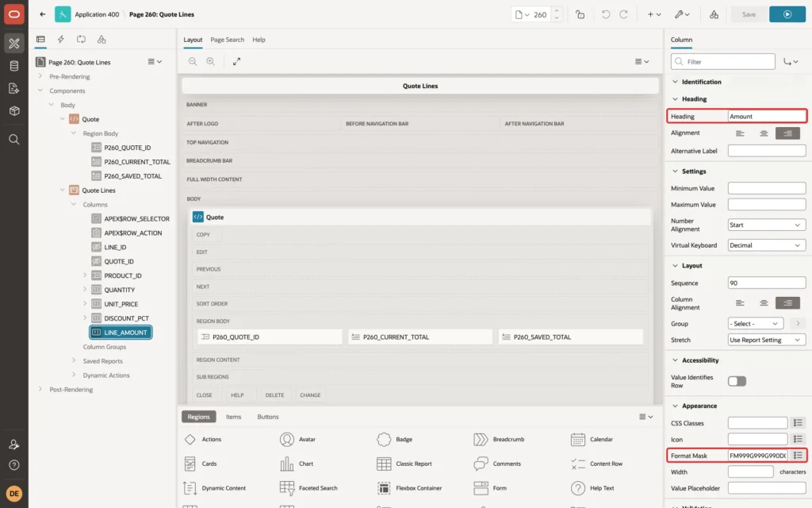Switch to the Dynamic Actions lightning tab
The image size is (812, 508).
60,40
